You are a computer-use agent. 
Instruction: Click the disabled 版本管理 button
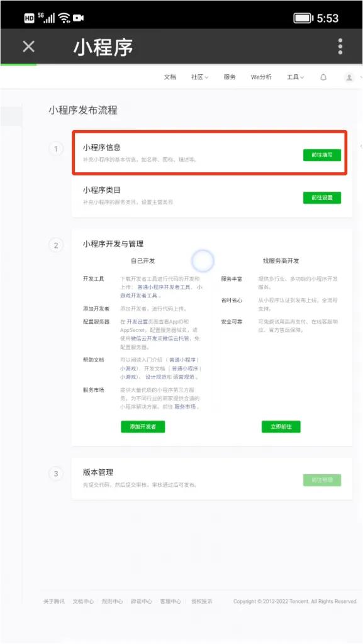(322, 480)
